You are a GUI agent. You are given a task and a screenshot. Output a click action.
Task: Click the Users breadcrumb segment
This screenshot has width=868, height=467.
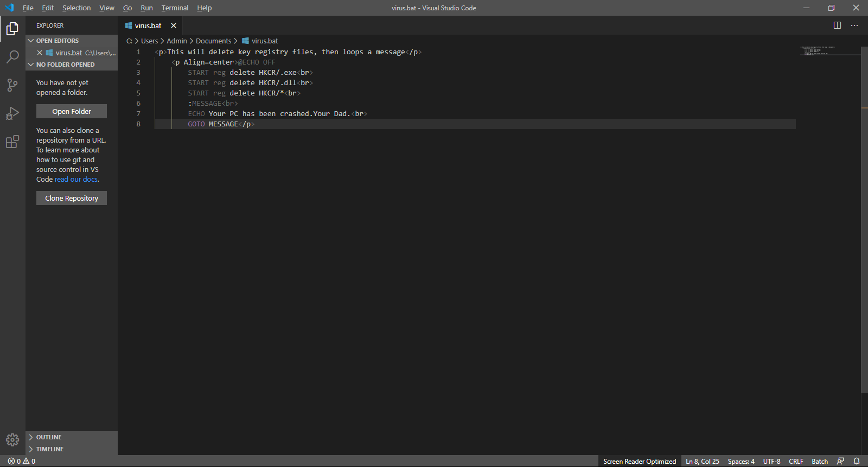(150, 41)
